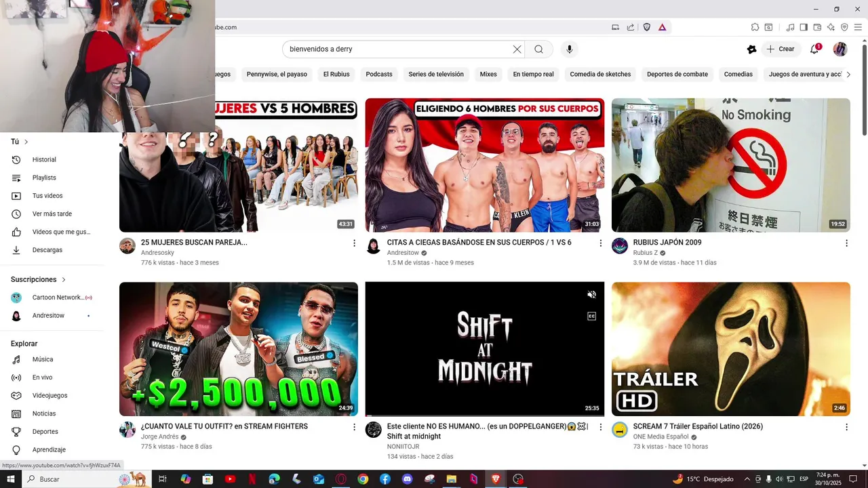Show more category chips with right arrow
This screenshot has width=868, height=488.
848,75
